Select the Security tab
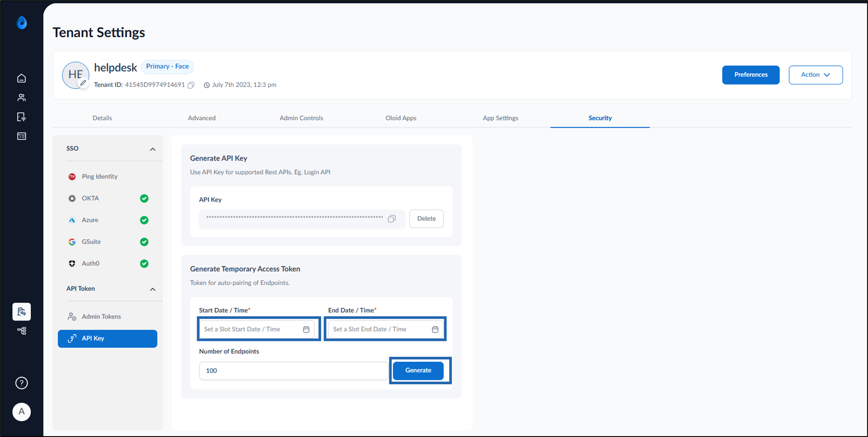 click(600, 118)
